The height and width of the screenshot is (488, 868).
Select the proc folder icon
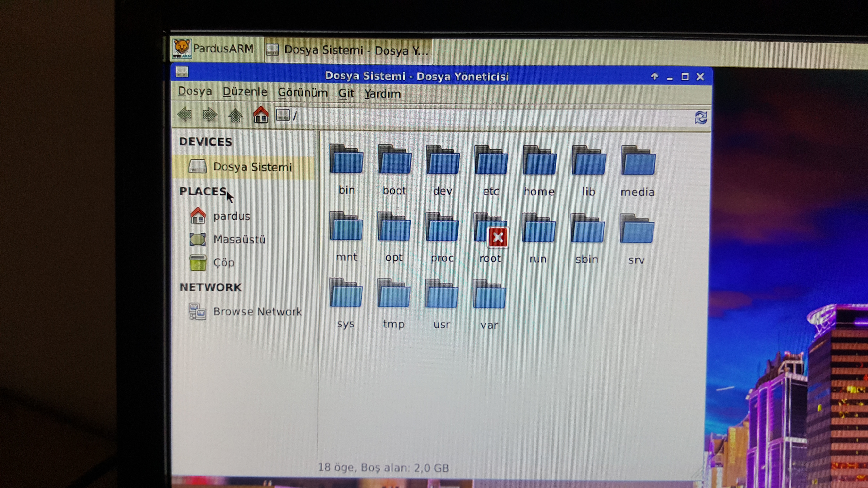pos(442,227)
